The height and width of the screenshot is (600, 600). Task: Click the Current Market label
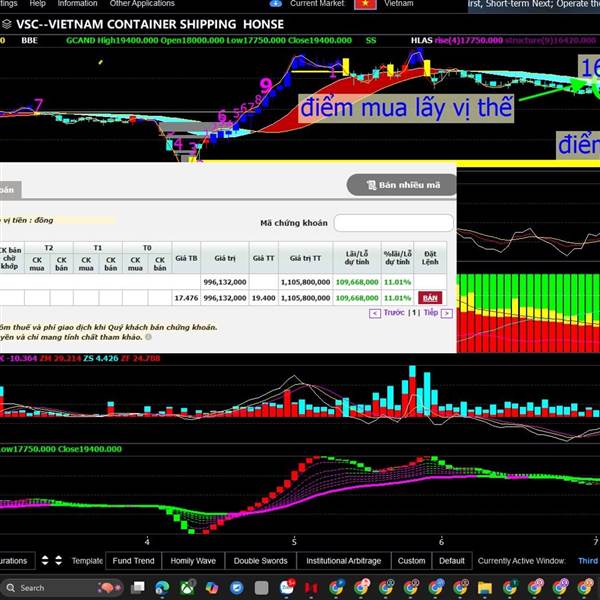[317, 3]
